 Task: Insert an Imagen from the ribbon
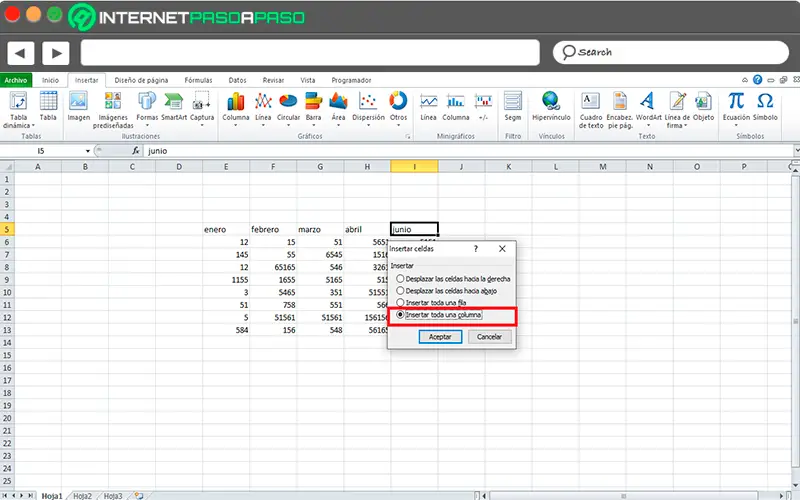coord(79,102)
